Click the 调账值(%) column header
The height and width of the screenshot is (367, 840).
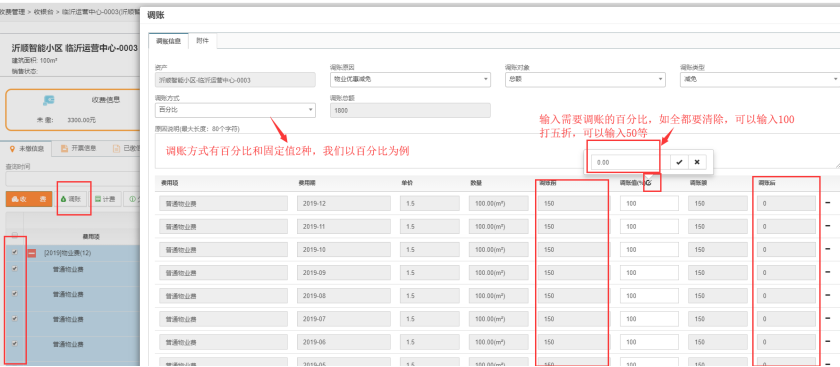click(632, 183)
